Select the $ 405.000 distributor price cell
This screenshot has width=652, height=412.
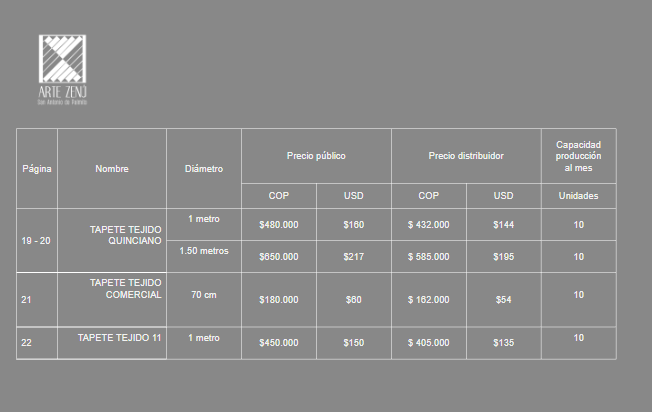429,343
